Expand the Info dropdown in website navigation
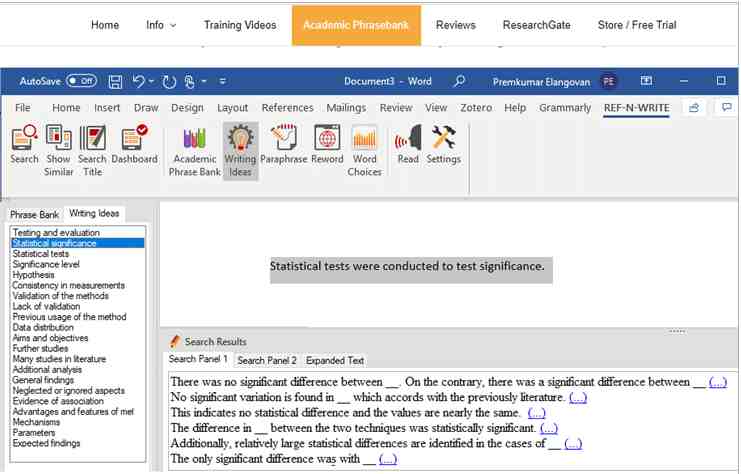 [x=161, y=25]
